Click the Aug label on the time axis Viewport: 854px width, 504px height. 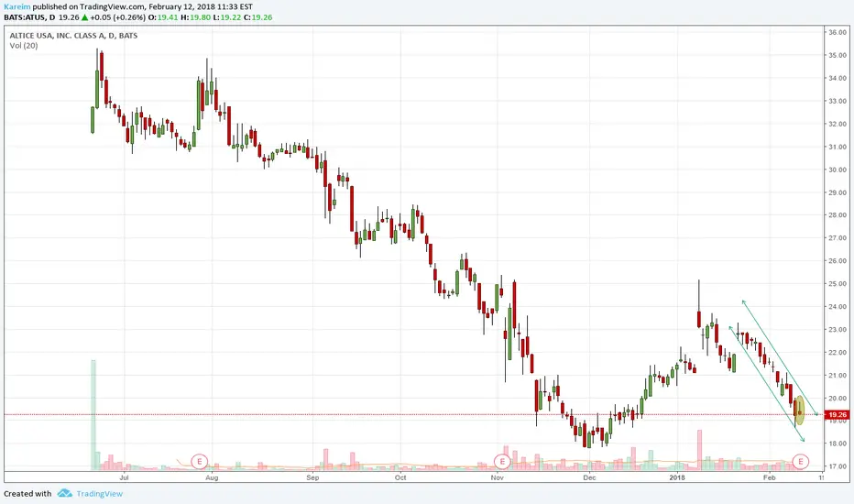212,477
